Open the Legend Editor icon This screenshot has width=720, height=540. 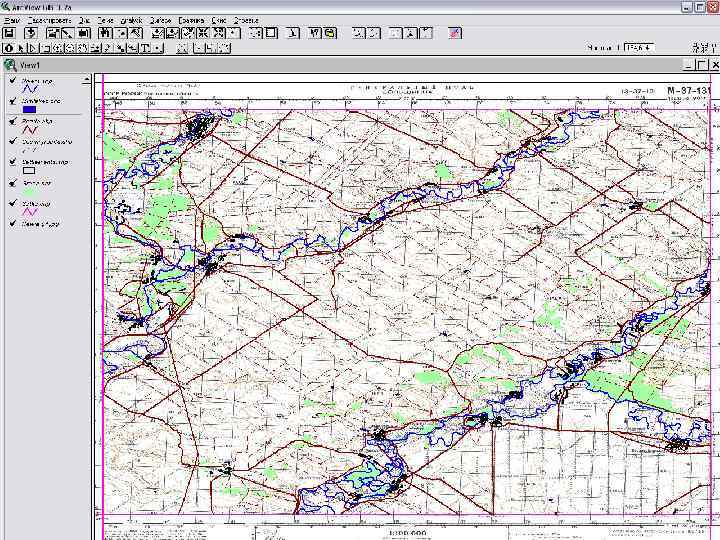click(68, 33)
